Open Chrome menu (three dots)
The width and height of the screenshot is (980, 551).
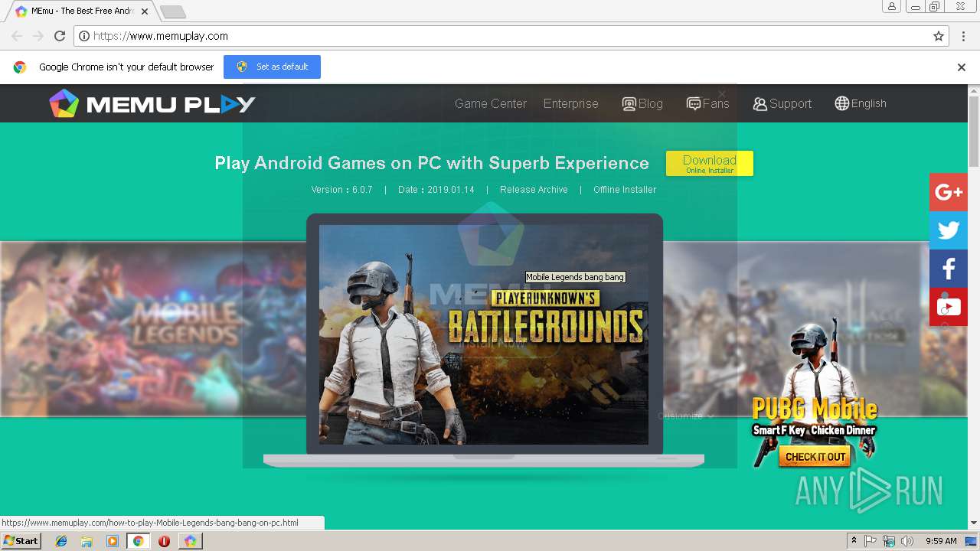962,36
